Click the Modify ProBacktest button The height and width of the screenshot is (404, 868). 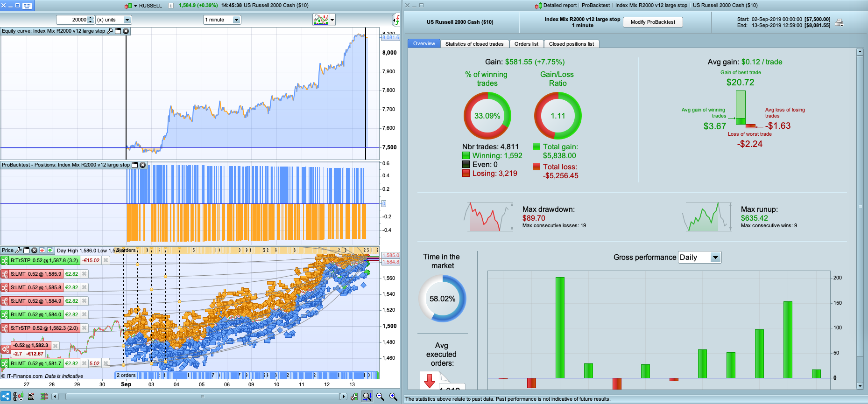pyautogui.click(x=653, y=22)
